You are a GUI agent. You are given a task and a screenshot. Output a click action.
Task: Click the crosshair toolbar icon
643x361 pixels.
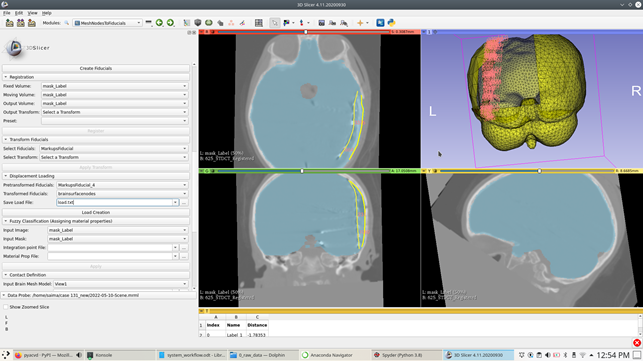click(360, 23)
